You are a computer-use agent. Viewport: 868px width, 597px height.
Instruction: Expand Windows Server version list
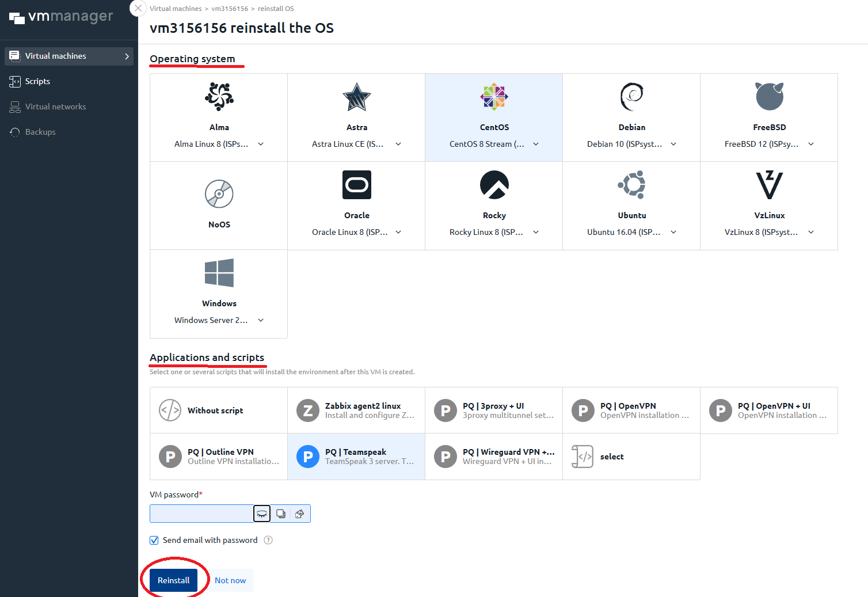(x=261, y=320)
